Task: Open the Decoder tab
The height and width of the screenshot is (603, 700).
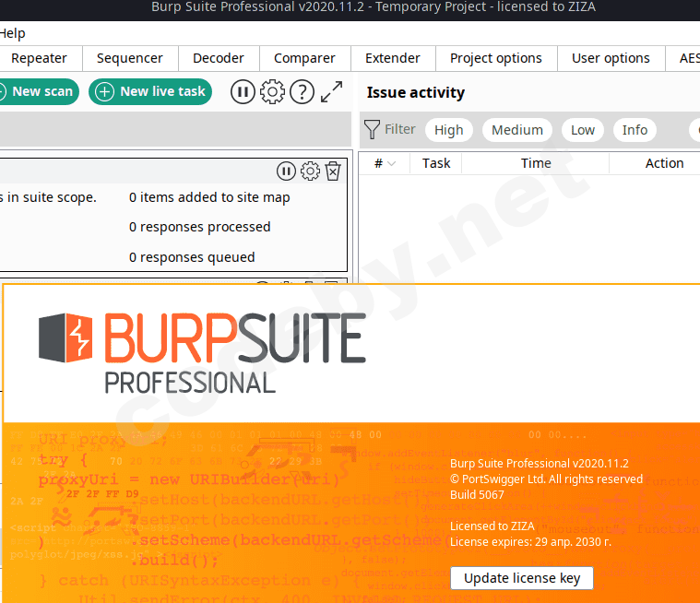Action: click(x=219, y=58)
